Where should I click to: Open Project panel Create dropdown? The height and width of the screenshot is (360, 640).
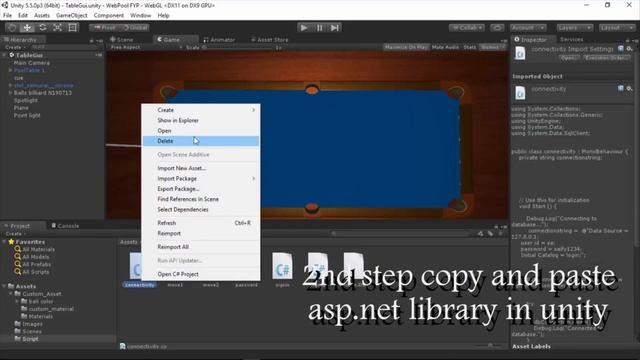click(16, 234)
